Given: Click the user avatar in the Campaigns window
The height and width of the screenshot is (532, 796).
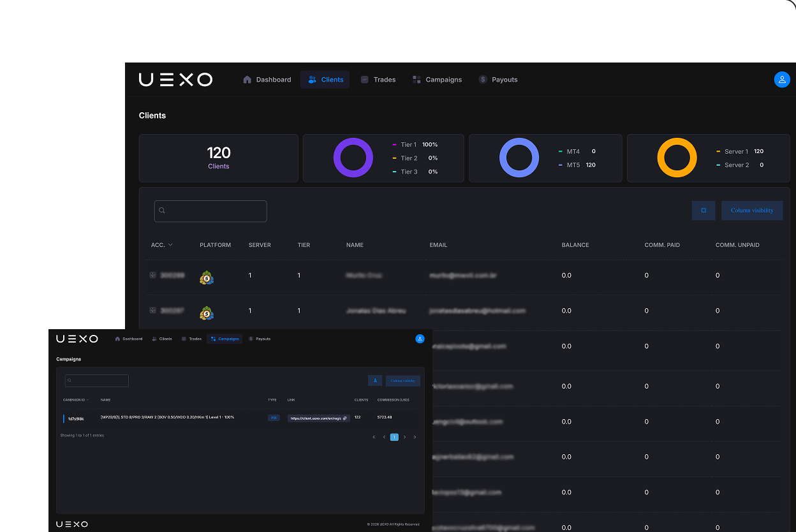Looking at the screenshot, I should pyautogui.click(x=420, y=339).
